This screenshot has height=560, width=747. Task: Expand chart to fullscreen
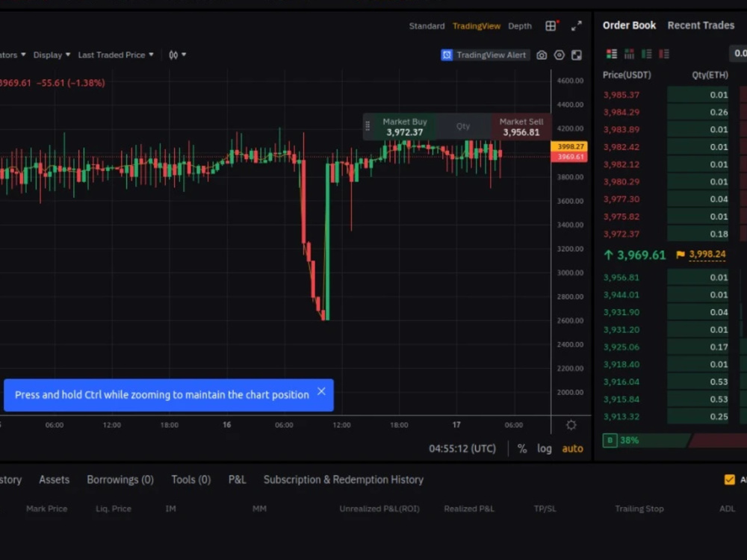(x=577, y=25)
